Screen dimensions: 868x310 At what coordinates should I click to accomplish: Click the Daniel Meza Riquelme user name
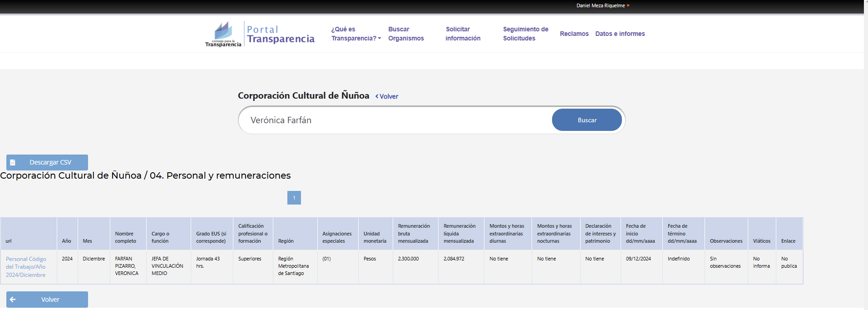600,6
